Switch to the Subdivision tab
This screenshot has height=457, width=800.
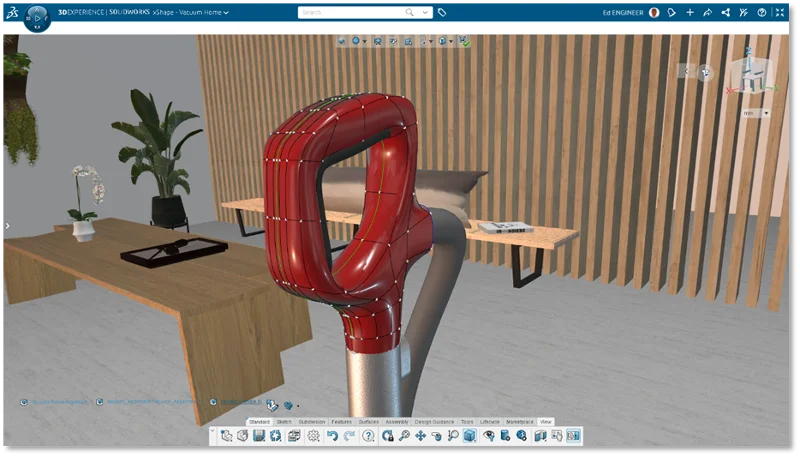point(312,422)
